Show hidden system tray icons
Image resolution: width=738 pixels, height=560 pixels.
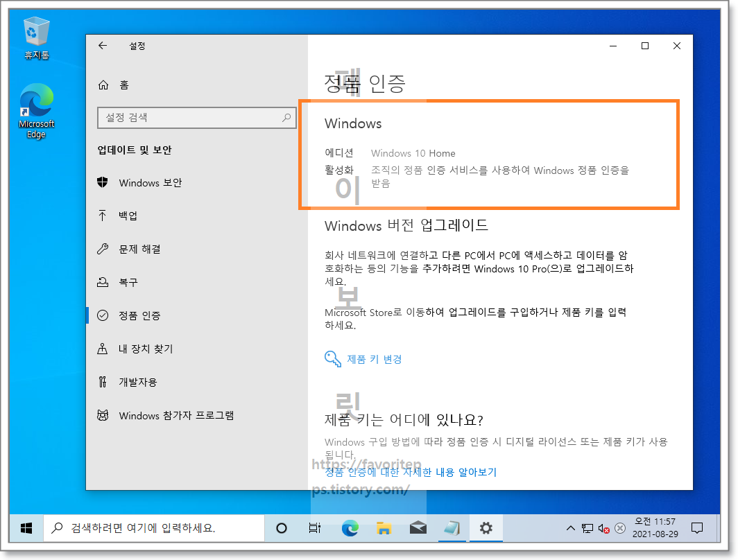point(570,528)
